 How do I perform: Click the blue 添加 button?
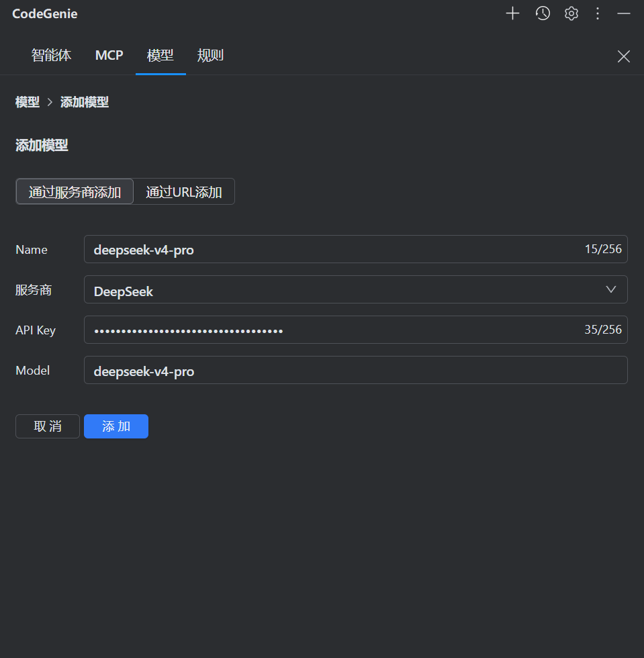(x=116, y=426)
